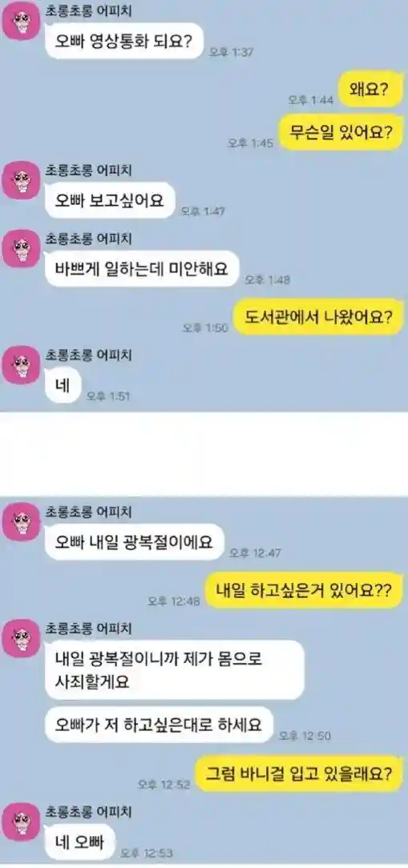Screen dimensions: 408x868
Task: Tap yellow bubble '내일 하고싶은거 있어요??'
Action: point(304,590)
